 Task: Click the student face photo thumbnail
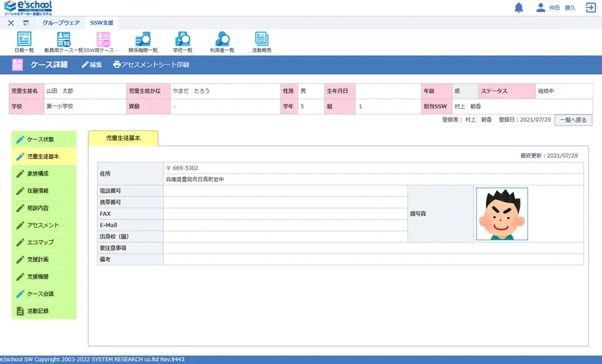tap(502, 214)
